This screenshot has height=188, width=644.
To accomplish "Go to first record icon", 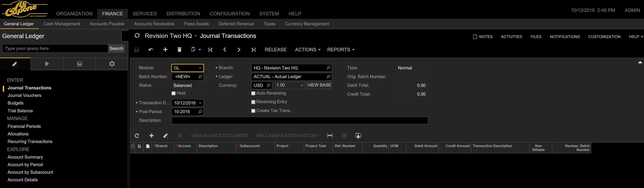I will [x=210, y=50].
